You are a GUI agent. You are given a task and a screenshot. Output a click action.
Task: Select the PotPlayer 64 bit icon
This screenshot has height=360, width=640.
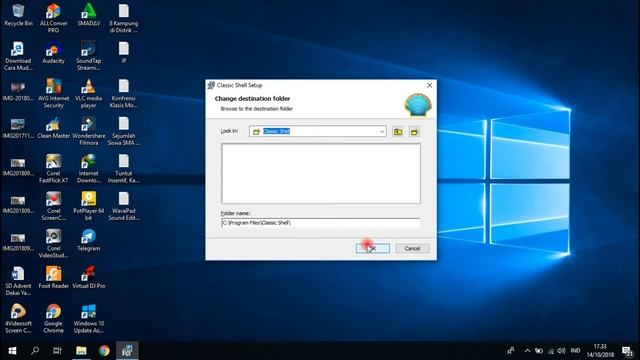coord(89,206)
